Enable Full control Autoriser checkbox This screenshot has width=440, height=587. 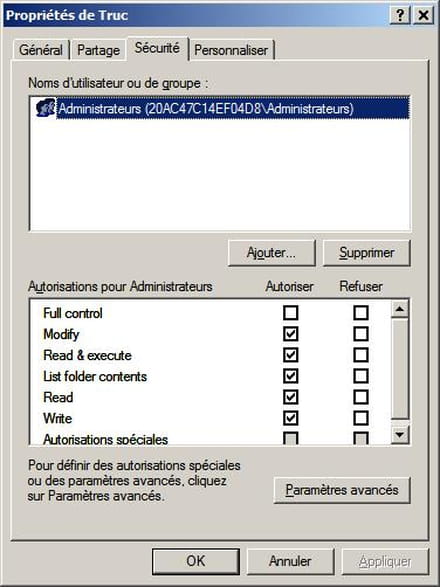click(291, 313)
